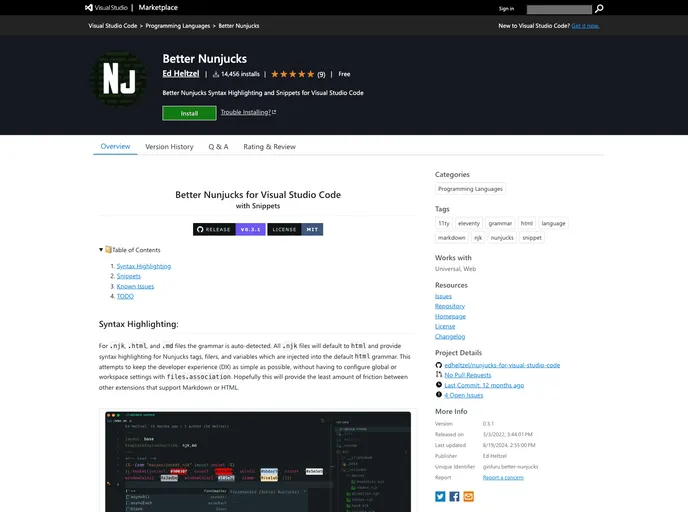Jump to Syntax Highlighting section link
Viewport: 688px width, 512px height.
[144, 266]
